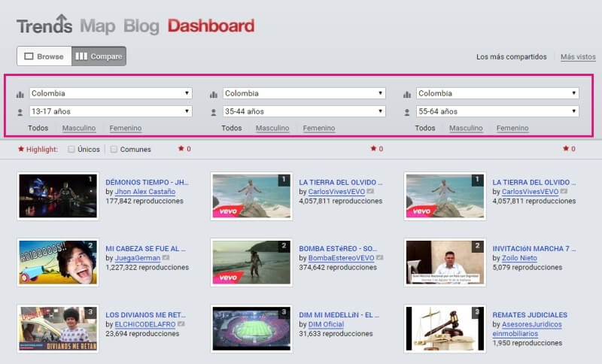Select Todos gender under 35-44 años
The height and width of the screenshot is (364, 602).
pyautogui.click(x=232, y=128)
